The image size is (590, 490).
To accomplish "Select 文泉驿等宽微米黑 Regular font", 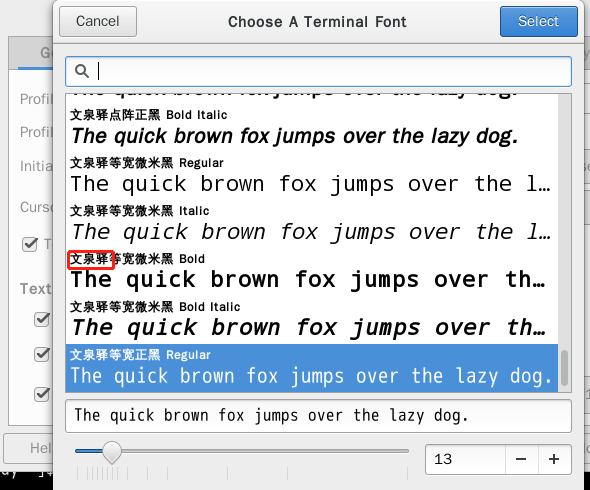I will coord(312,176).
